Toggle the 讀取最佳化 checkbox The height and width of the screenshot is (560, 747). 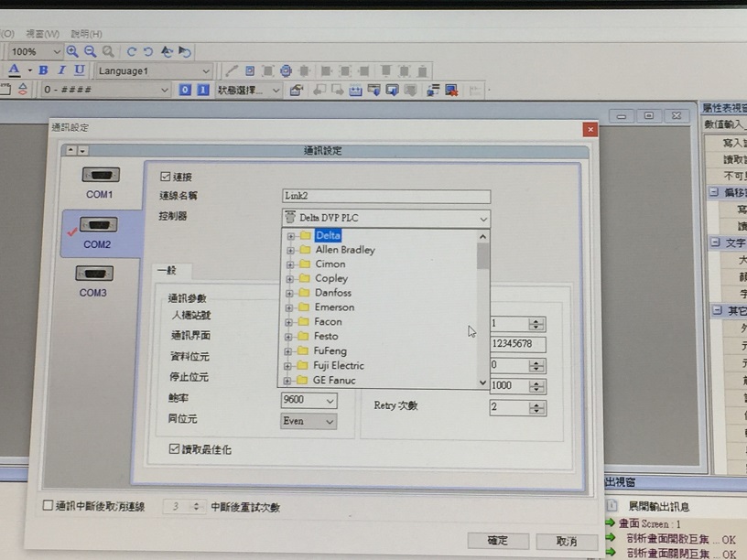[x=174, y=448]
